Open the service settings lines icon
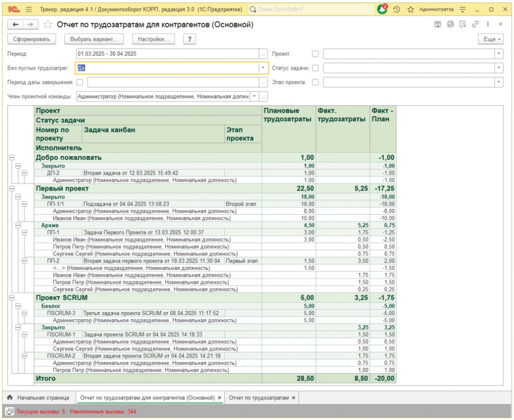This screenshot has height=420, width=514. pos(462,10)
